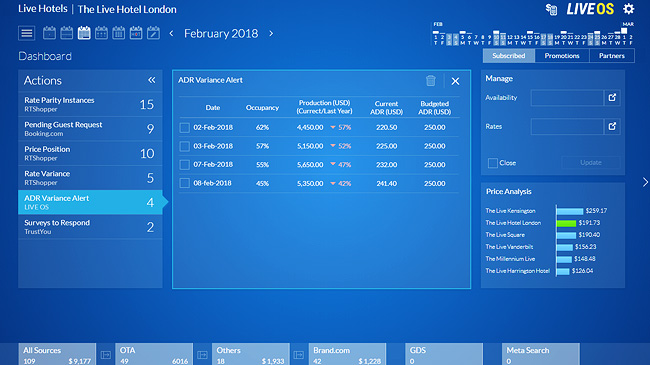Click the calendar edit pencil icon
This screenshot has height=365, width=650.
pos(153,33)
